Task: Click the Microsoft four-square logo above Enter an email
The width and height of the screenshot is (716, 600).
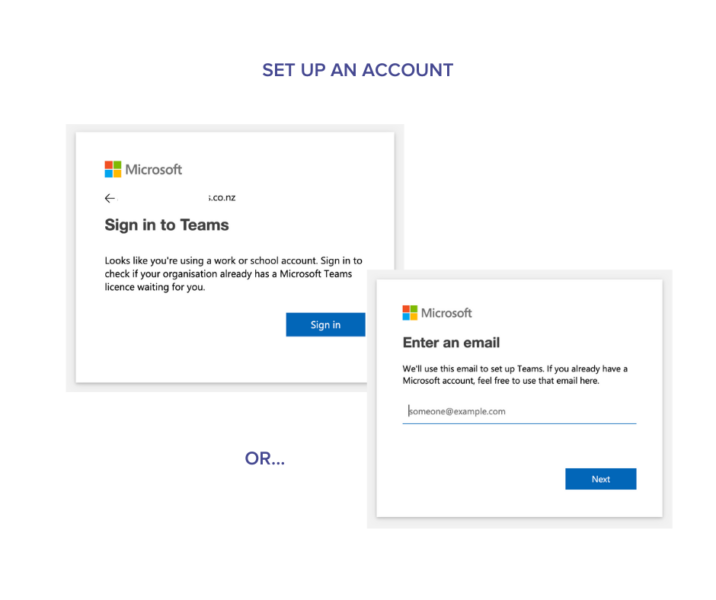Action: [410, 313]
